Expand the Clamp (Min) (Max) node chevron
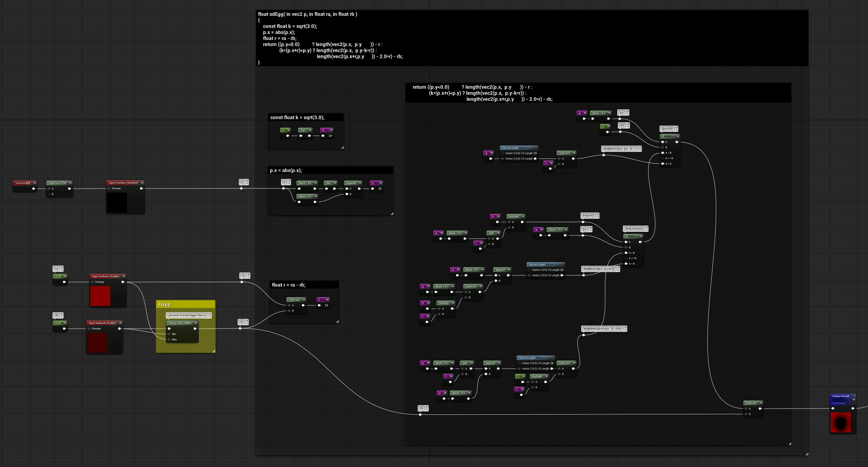This screenshot has height=467, width=868. tap(196, 323)
